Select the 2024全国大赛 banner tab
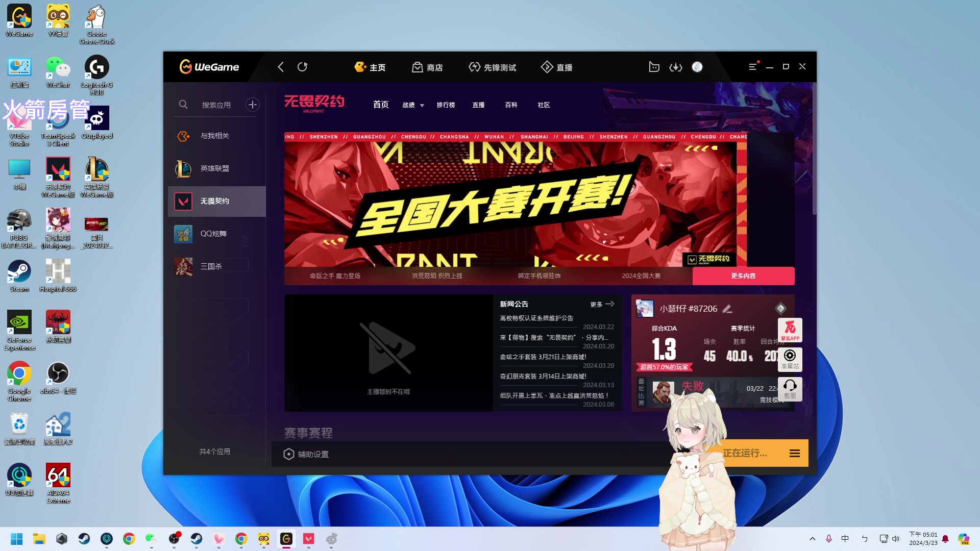This screenshot has height=551, width=980. [641, 276]
